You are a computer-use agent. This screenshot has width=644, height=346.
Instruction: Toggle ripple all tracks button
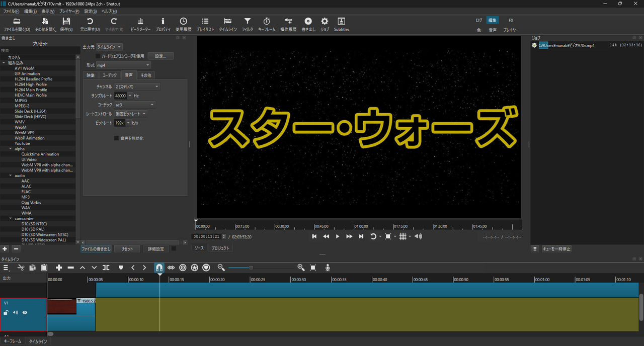pos(194,268)
